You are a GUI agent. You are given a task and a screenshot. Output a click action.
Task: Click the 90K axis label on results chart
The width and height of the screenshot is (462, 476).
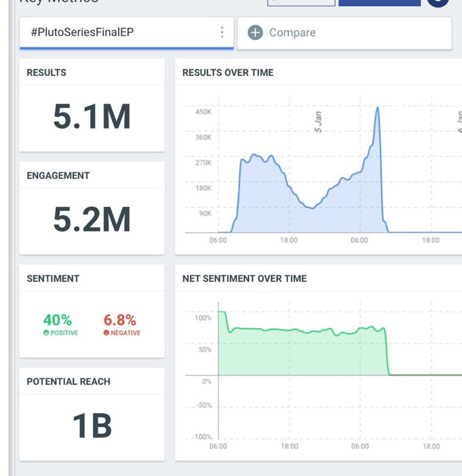[x=205, y=214]
